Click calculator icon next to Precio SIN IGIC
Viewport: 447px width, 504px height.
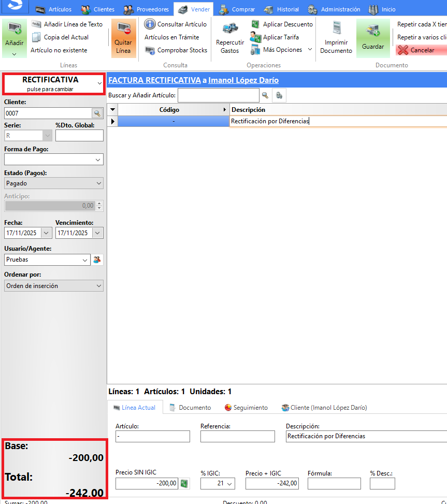(185, 483)
